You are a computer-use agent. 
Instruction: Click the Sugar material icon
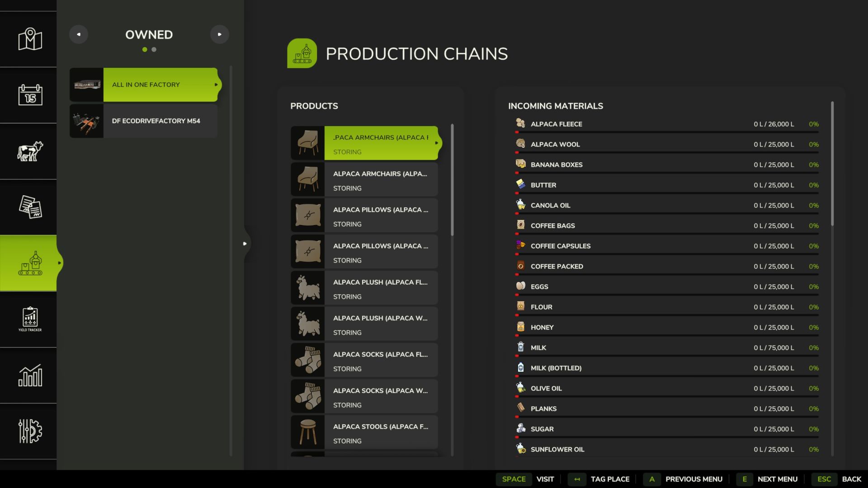click(520, 428)
